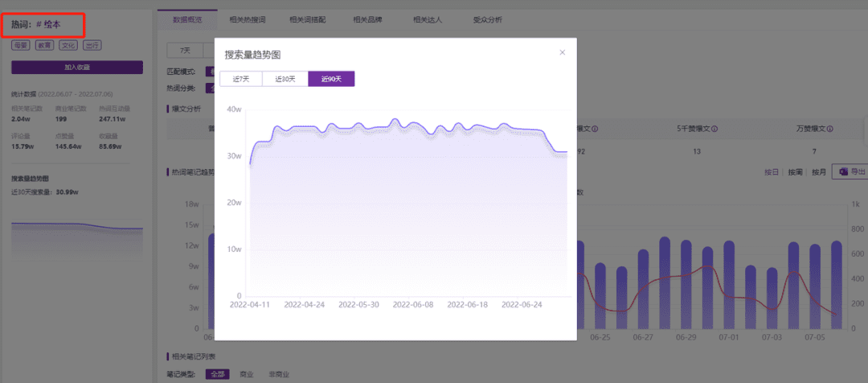This screenshot has height=383, width=868.
Task: Switch chart grouping to 按月
Action: 818,172
